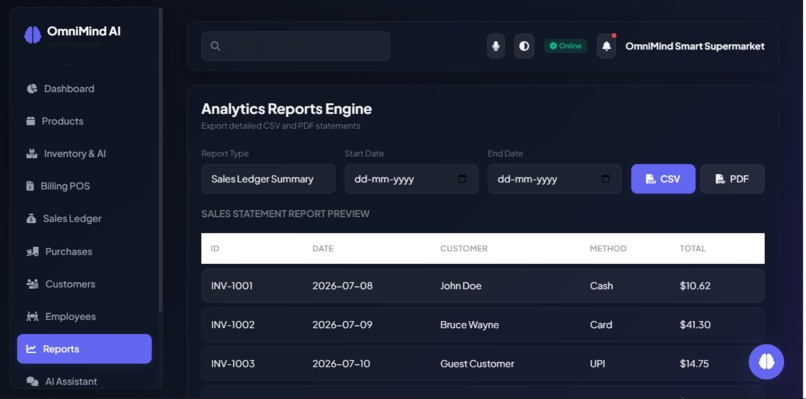Click the CUSTOMER column header
This screenshot has height=399, width=806.
point(464,248)
